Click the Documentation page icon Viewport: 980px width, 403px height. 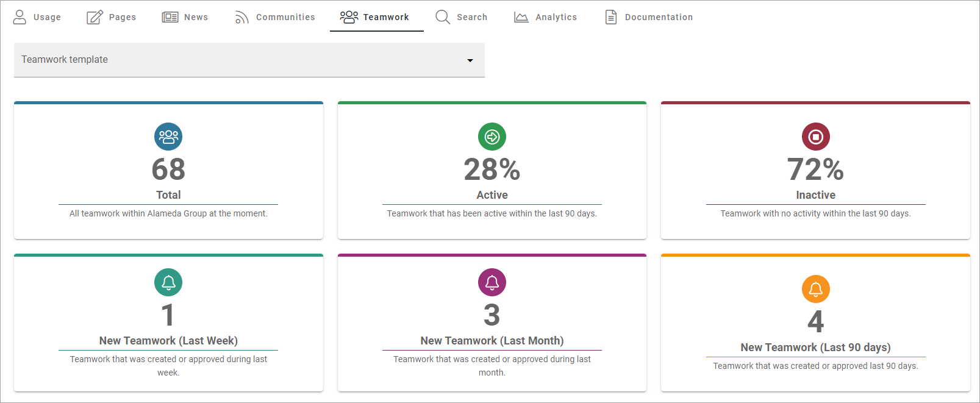tap(610, 17)
